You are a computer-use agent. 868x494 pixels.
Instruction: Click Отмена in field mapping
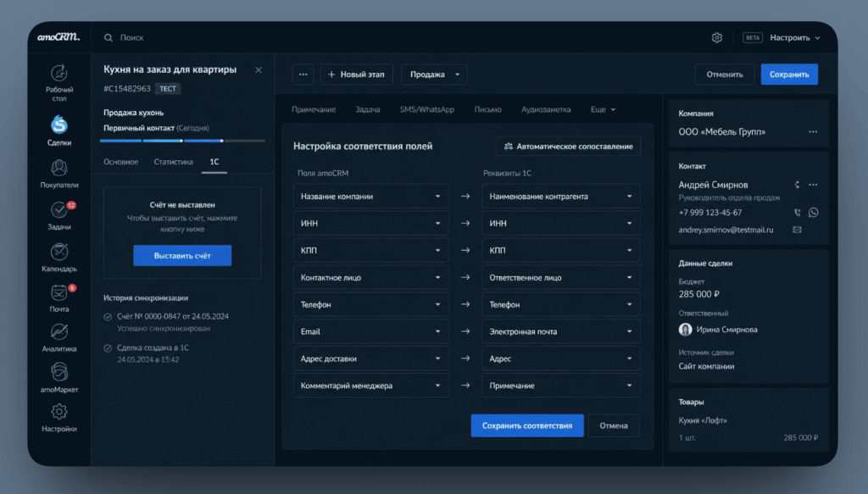click(x=614, y=425)
